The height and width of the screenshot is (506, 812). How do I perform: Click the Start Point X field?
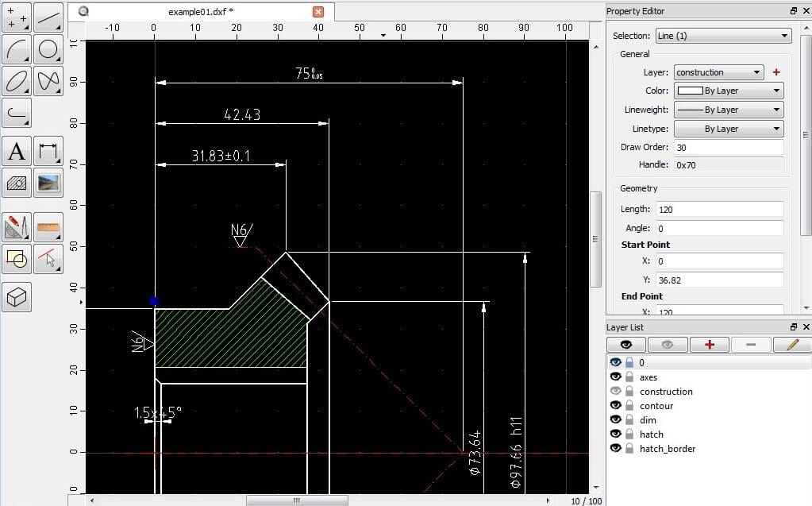720,261
